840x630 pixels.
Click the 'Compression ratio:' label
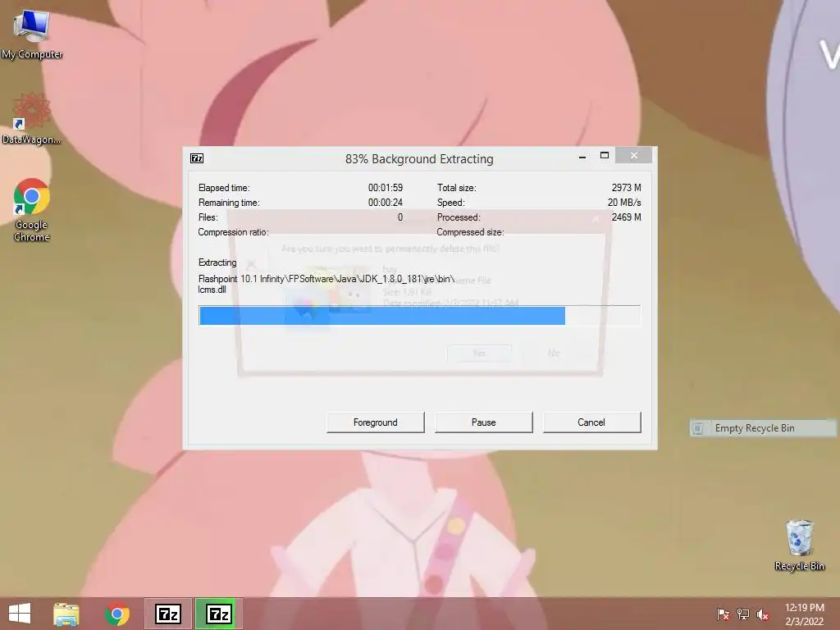point(233,232)
